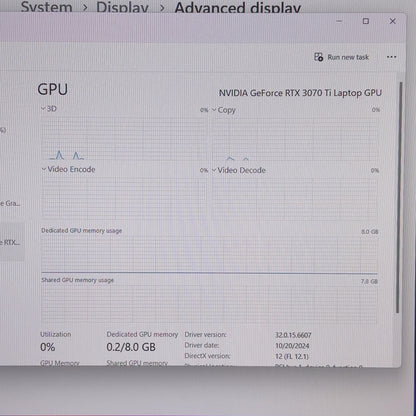Click the Dedicated GPU memory usage graph
416x416 pixels.
[x=210, y=254]
